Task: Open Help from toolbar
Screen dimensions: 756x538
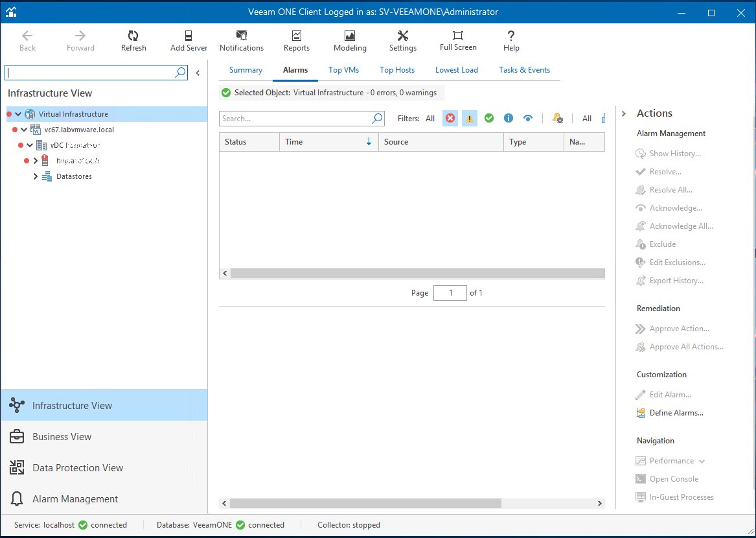Action: coord(511,41)
